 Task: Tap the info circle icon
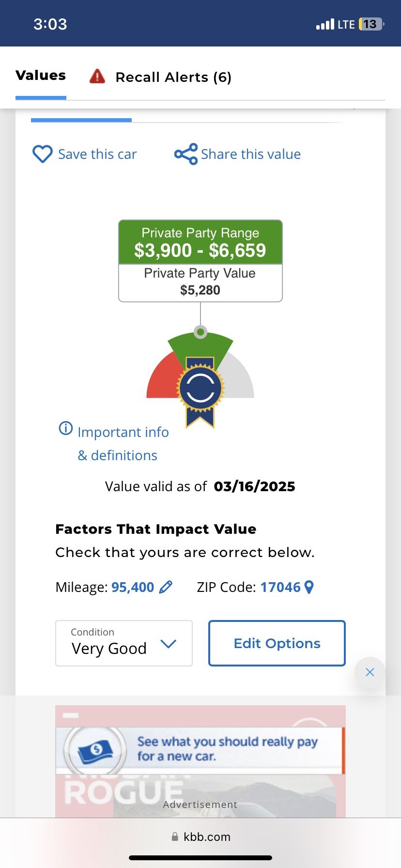pos(66,428)
